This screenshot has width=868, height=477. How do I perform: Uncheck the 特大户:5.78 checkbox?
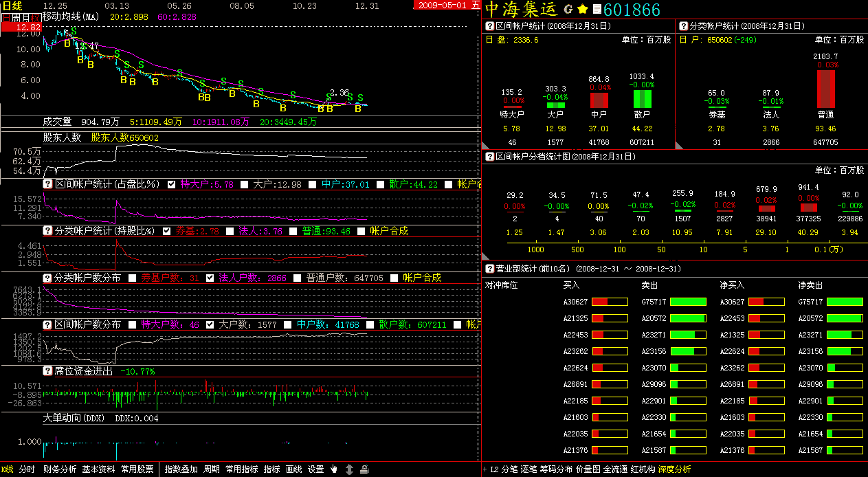[x=172, y=184]
